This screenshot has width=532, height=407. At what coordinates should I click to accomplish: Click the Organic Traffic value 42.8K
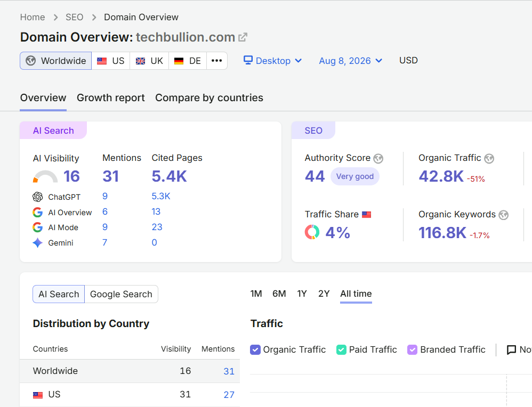(441, 176)
